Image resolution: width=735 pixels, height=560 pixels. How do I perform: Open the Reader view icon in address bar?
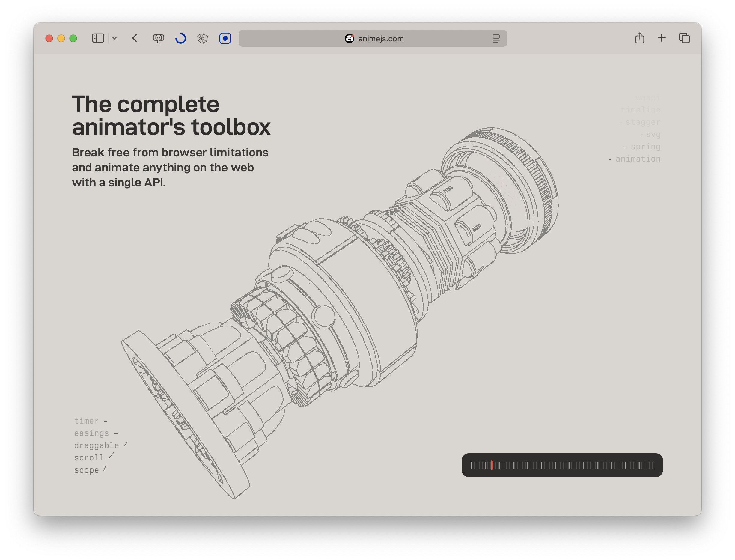(496, 38)
